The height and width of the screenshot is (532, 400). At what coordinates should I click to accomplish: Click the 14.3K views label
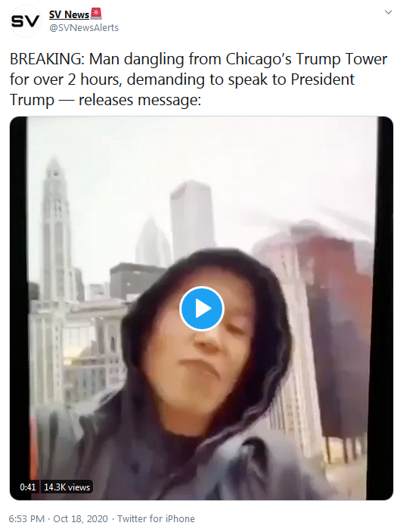pos(67,487)
